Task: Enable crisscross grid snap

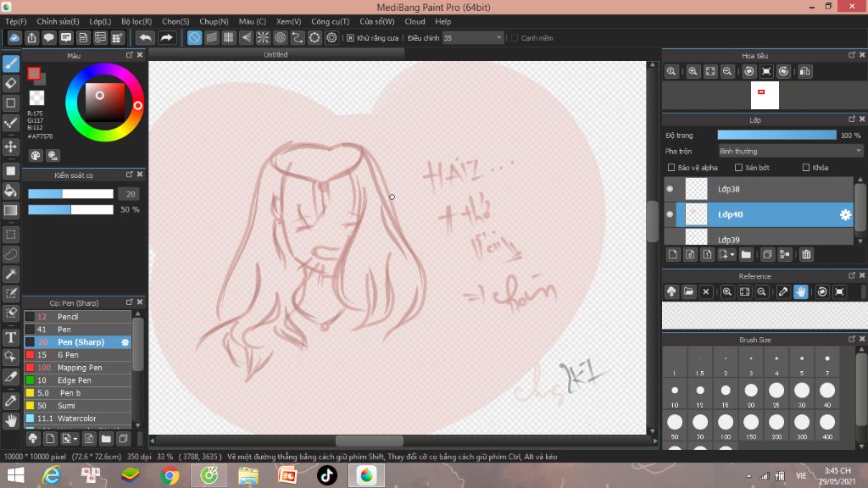Action: pos(229,37)
